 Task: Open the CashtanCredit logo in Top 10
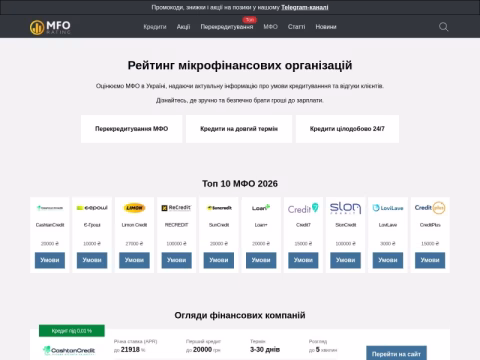(50, 208)
